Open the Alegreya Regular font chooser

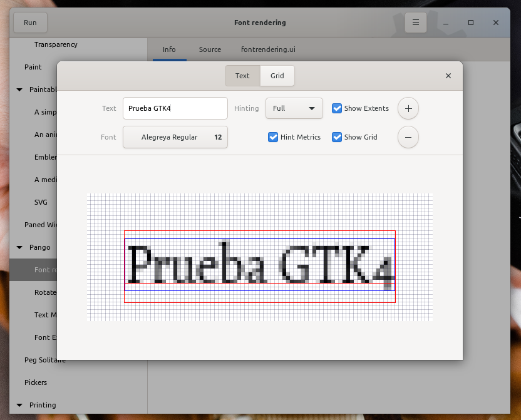coord(175,137)
